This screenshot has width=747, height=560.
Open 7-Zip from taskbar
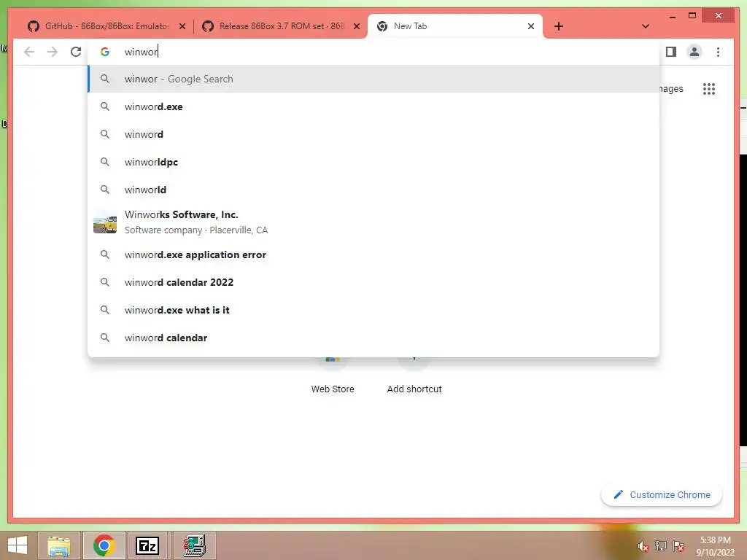coord(147,545)
